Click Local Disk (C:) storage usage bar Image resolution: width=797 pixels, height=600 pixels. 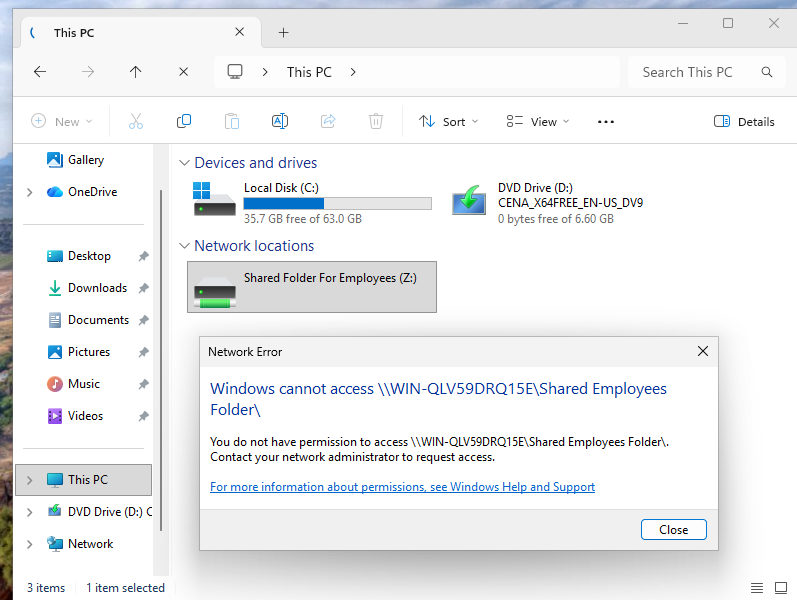pyautogui.click(x=337, y=203)
